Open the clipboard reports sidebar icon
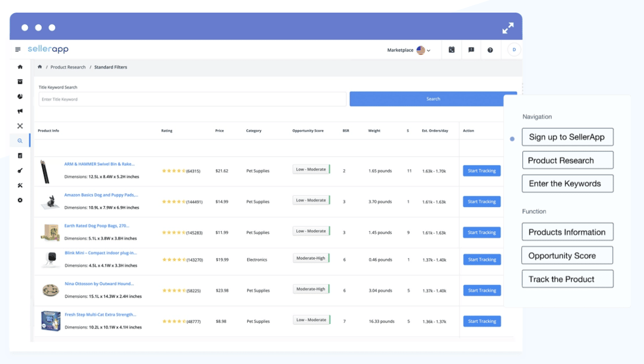The width and height of the screenshot is (644, 364). point(20,156)
